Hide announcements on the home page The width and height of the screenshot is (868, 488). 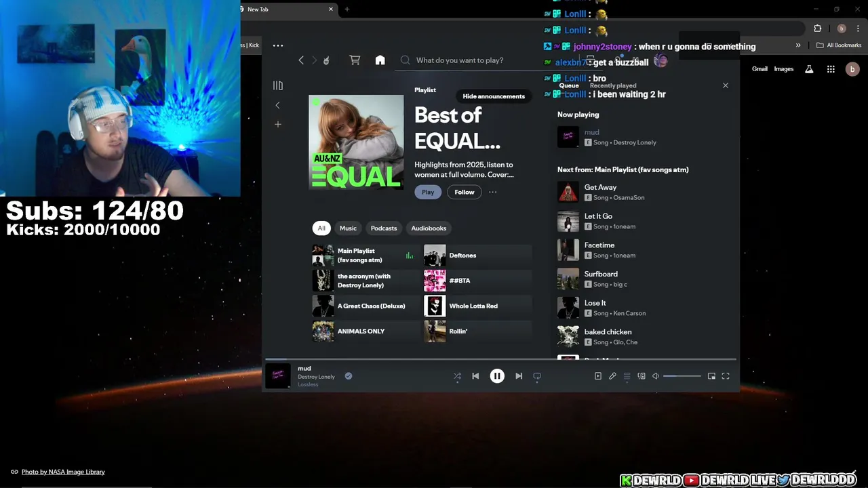coord(494,96)
